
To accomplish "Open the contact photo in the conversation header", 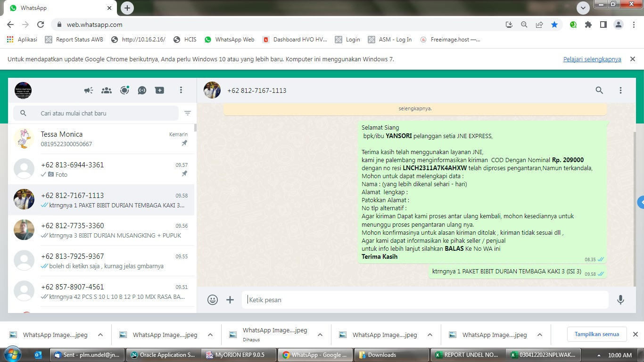I will pos(212,90).
